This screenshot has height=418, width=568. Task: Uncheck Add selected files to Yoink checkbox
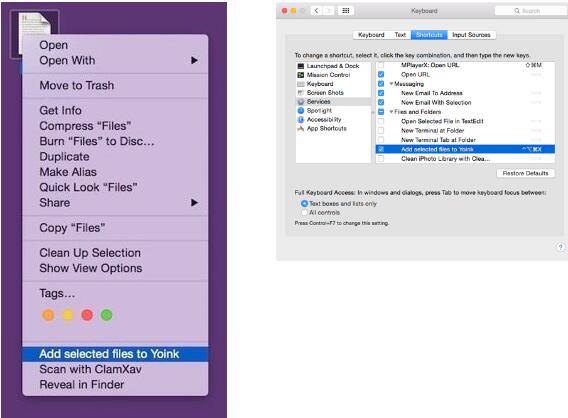tap(381, 149)
